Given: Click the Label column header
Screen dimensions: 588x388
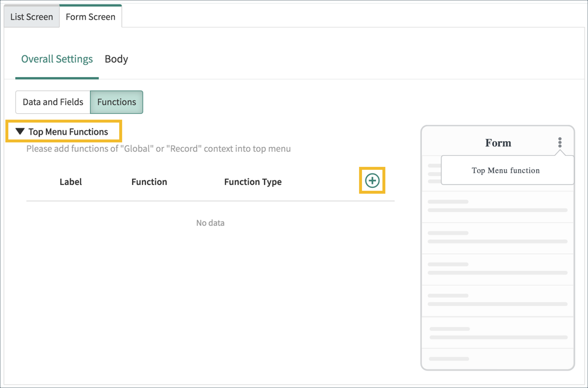Looking at the screenshot, I should point(70,181).
